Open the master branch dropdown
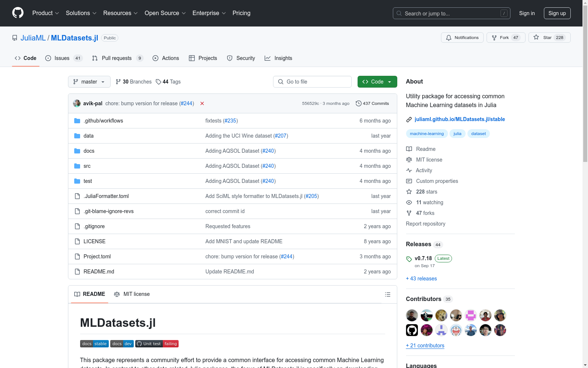 [89, 82]
